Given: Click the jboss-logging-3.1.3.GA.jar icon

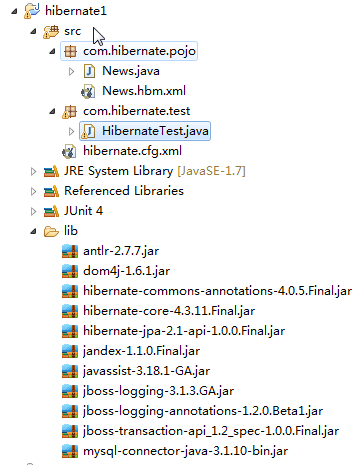Looking at the screenshot, I should (70, 391).
